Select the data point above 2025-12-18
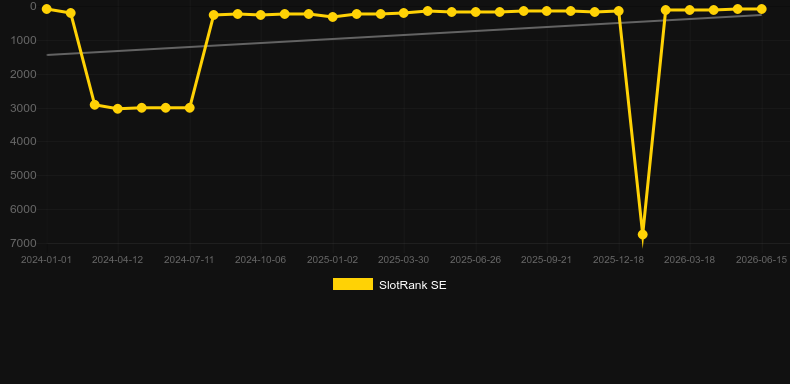 pos(619,11)
